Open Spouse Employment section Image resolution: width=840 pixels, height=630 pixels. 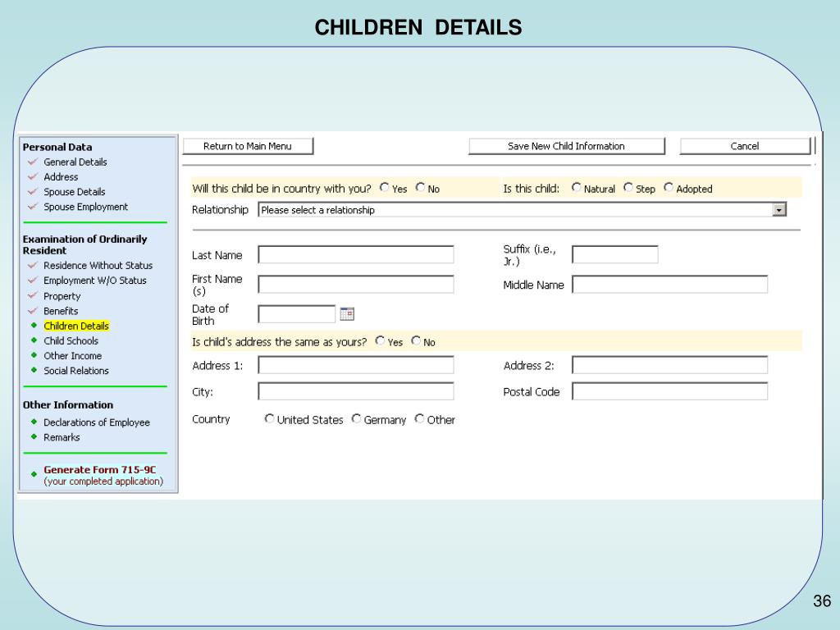coord(85,207)
